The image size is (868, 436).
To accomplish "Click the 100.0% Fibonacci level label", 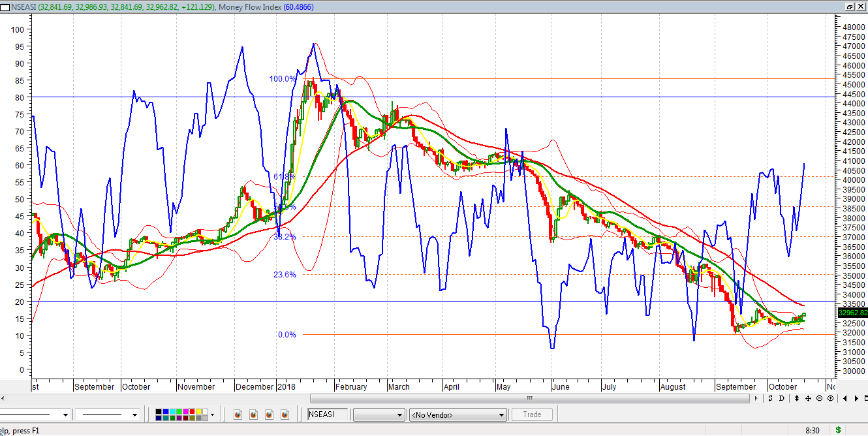I will click(283, 79).
